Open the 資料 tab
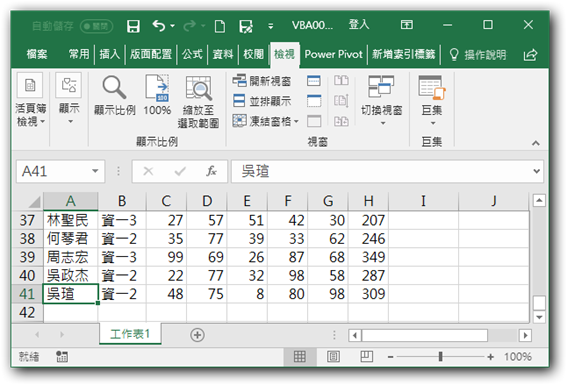 (x=223, y=54)
